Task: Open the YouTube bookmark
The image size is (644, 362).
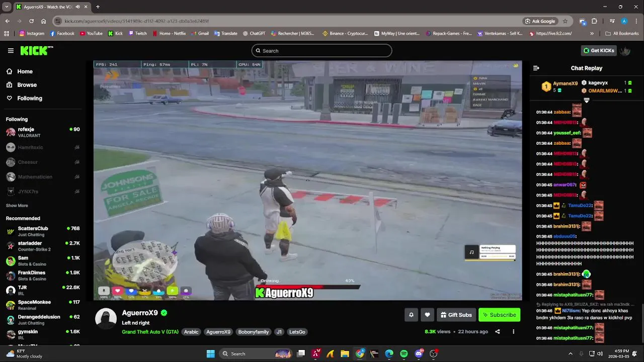Action: pos(91,34)
